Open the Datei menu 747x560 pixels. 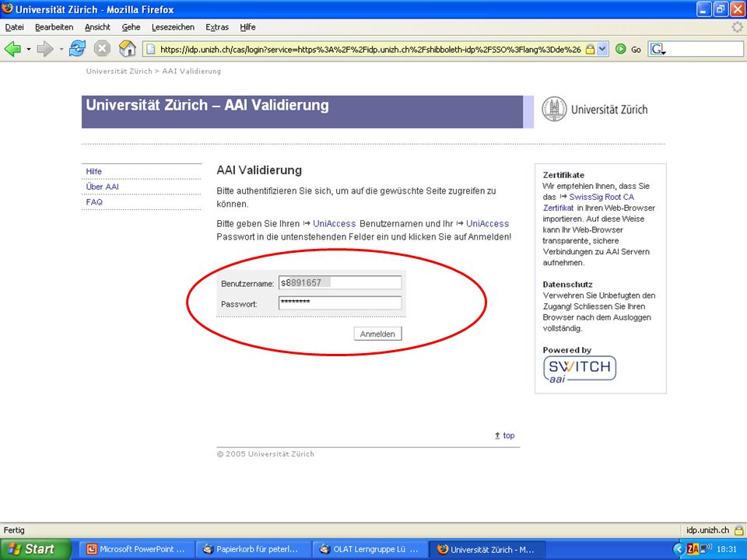tap(14, 27)
